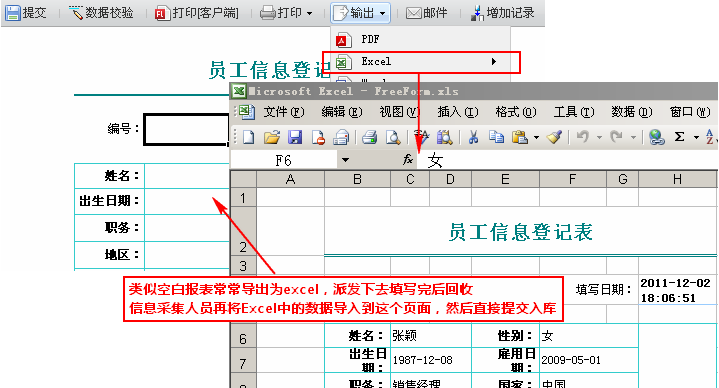Open the 打印 dropdown arrow

click(310, 13)
